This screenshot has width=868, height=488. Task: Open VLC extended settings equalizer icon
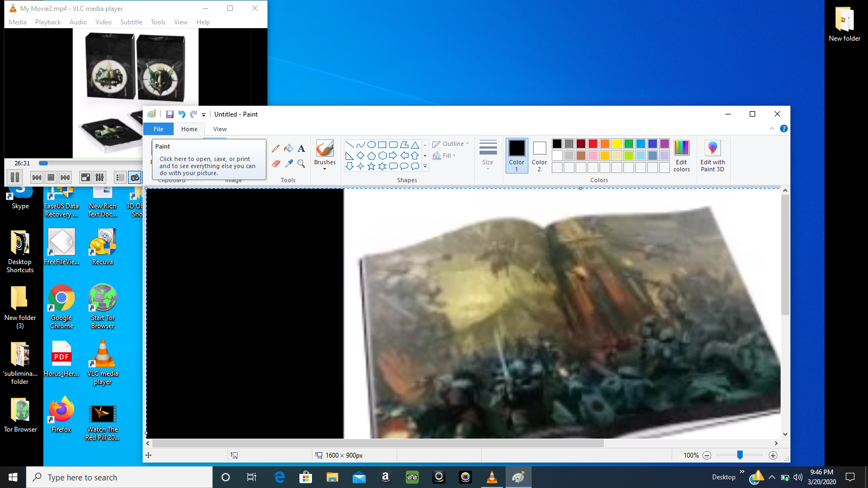(x=100, y=177)
